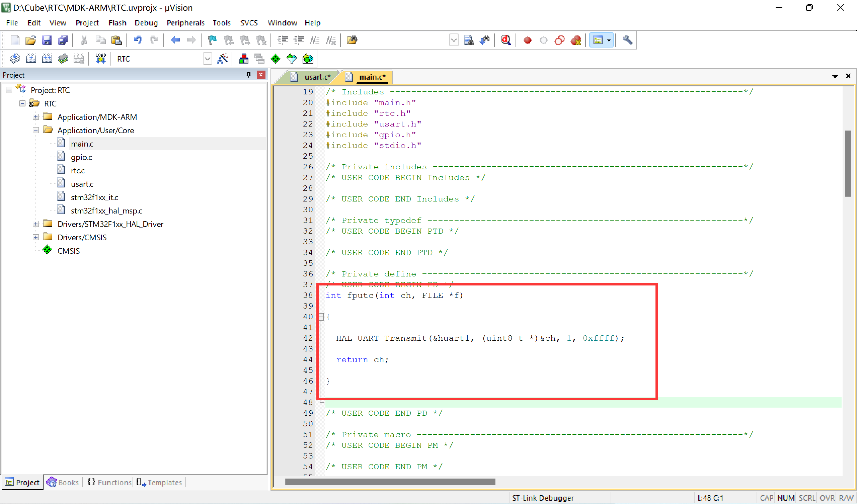Open the RTC target selection dropdown

(x=208, y=59)
